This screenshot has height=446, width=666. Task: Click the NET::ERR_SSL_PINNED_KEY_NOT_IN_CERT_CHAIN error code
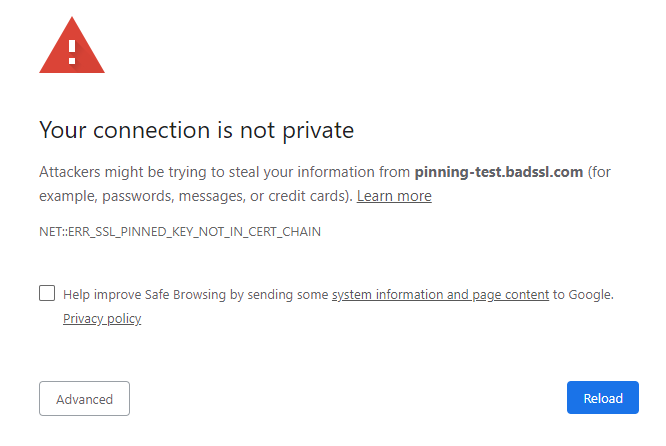[180, 231]
